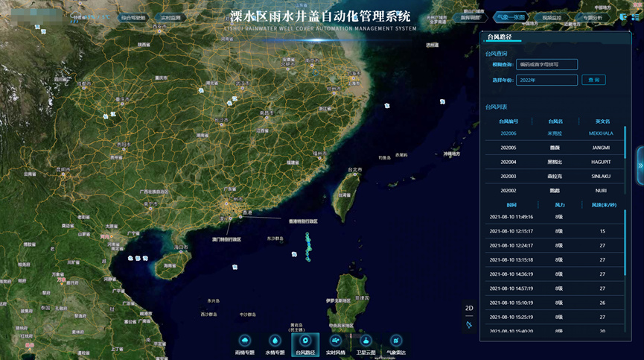The width and height of the screenshot is (644, 360).
Task: Click the 时间 column header
Action: tap(511, 205)
